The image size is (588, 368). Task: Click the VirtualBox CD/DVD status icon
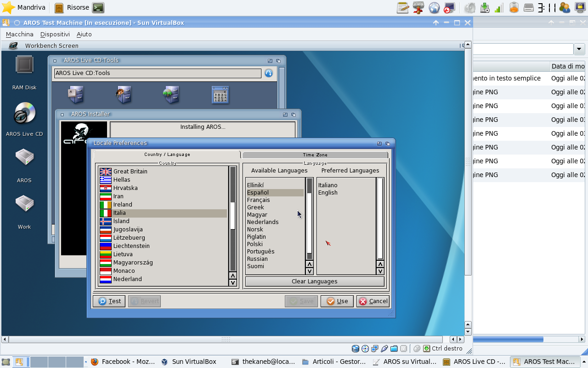pos(365,349)
